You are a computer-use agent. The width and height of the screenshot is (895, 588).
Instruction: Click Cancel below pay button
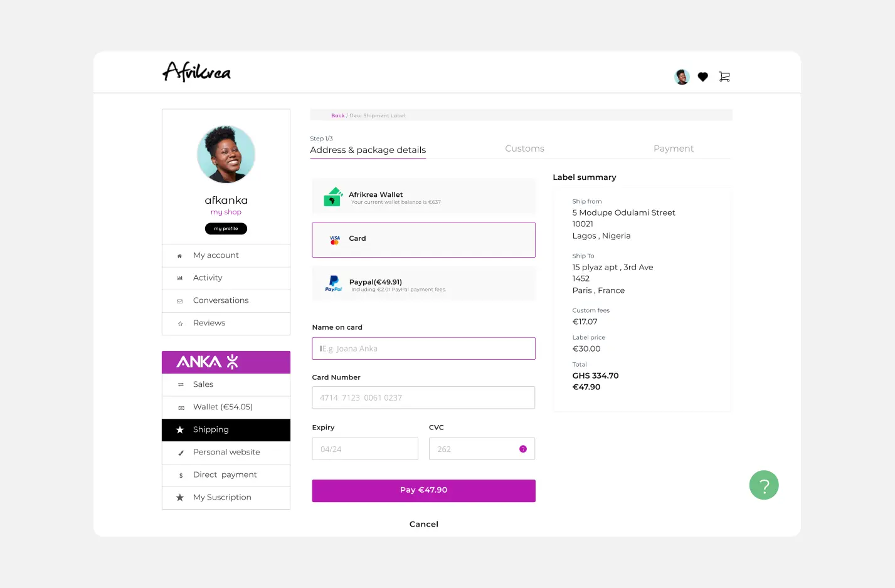coord(424,524)
